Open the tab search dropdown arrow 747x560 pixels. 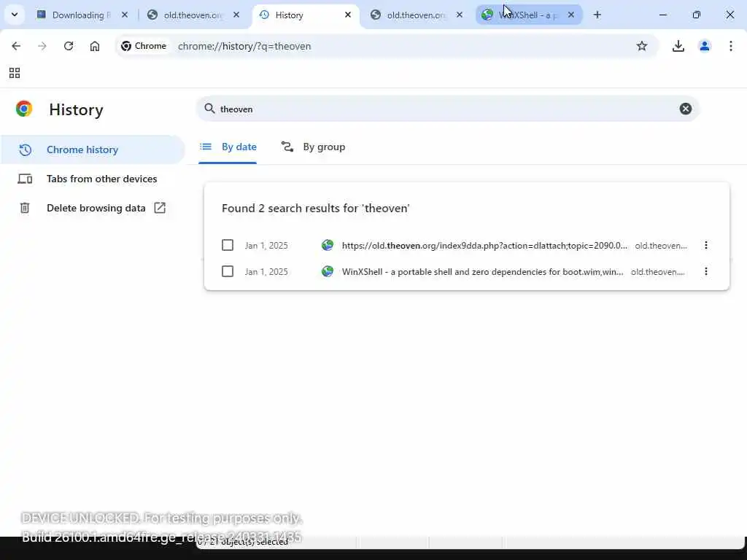point(15,15)
